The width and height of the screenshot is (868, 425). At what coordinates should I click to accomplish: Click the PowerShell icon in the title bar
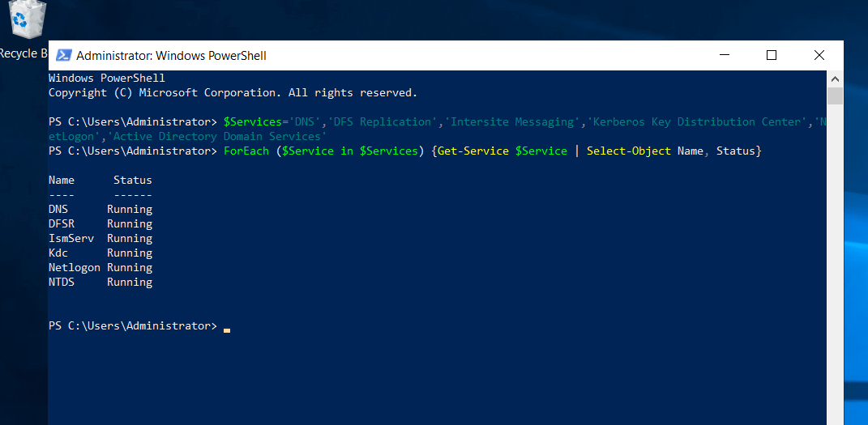tap(62, 55)
